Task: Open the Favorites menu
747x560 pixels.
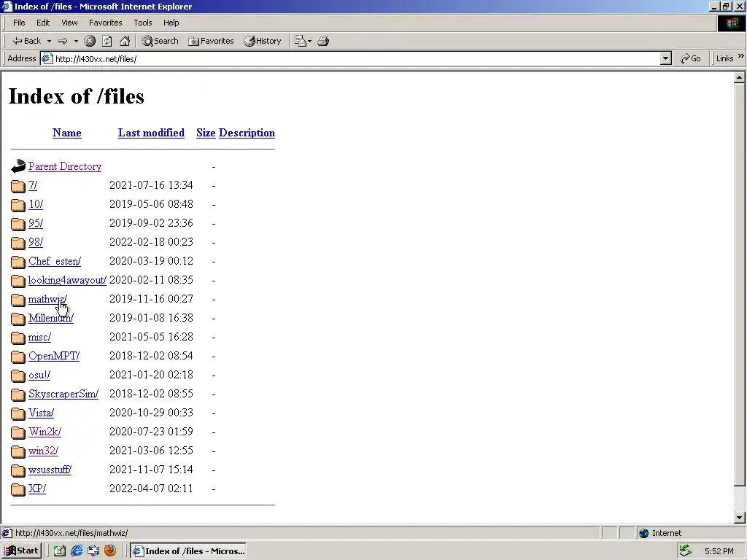Action: (x=105, y=23)
